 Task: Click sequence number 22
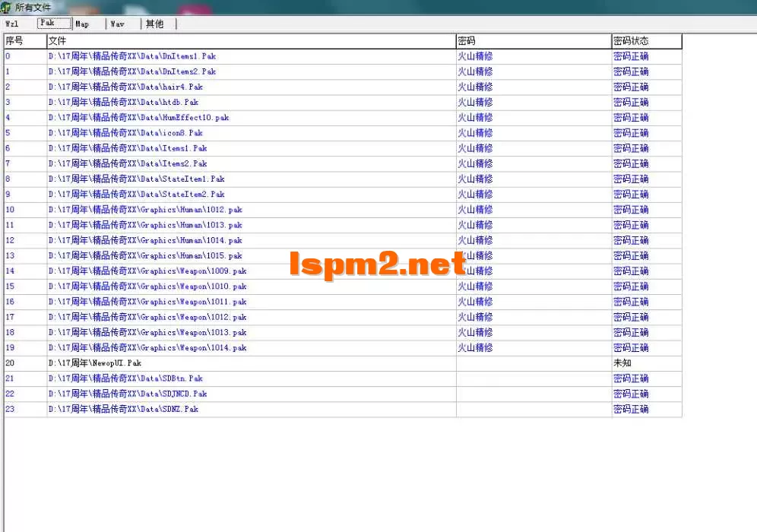coord(10,394)
